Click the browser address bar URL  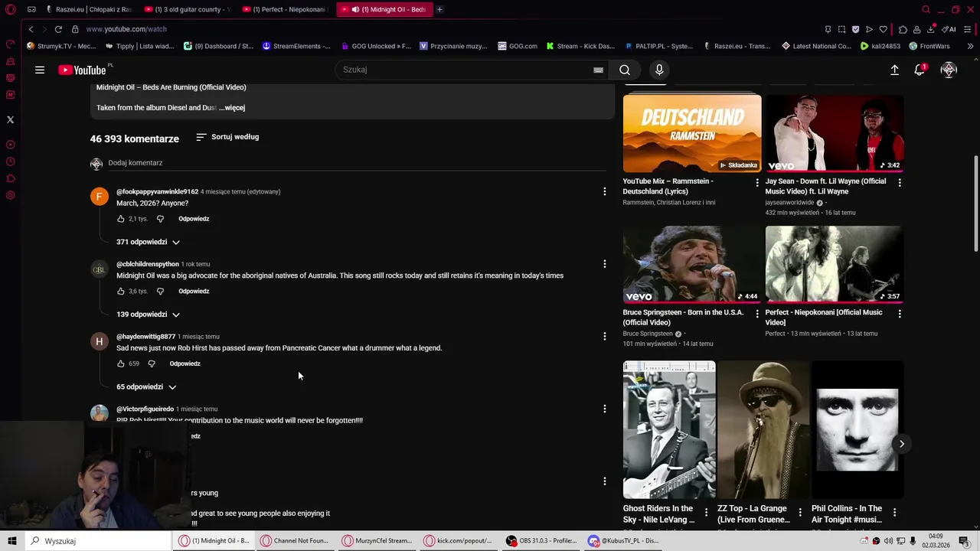(126, 29)
